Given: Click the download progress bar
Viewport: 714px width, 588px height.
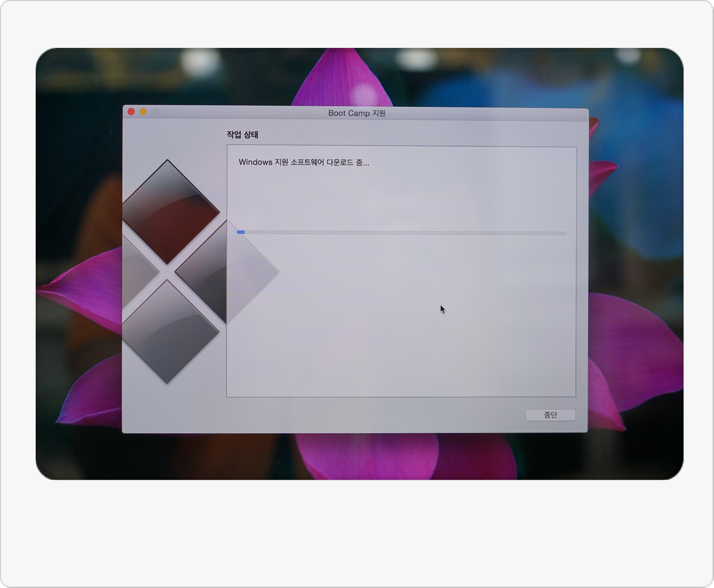Looking at the screenshot, I should [x=402, y=232].
